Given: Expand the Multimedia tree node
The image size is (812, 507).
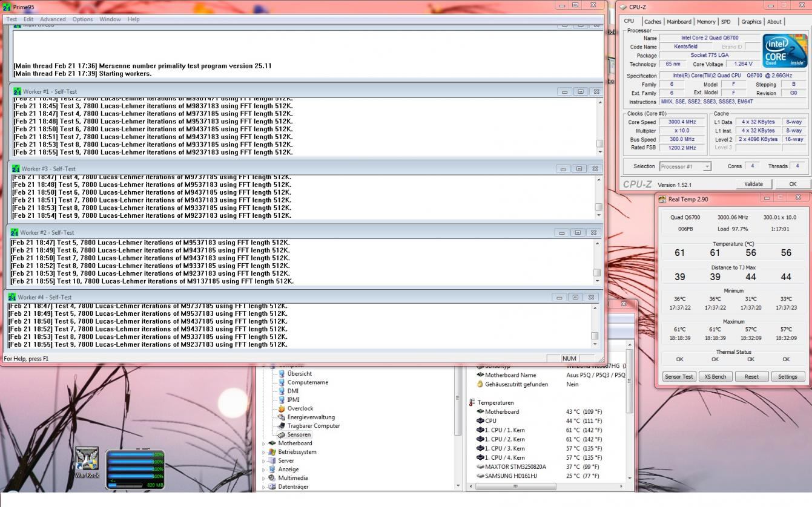Looking at the screenshot, I should (263, 478).
